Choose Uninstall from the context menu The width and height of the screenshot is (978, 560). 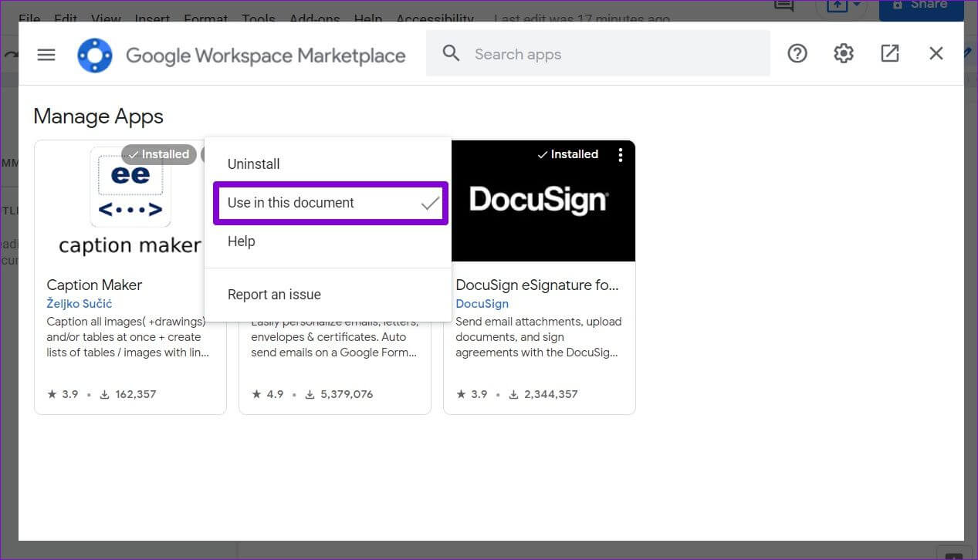[328, 164]
